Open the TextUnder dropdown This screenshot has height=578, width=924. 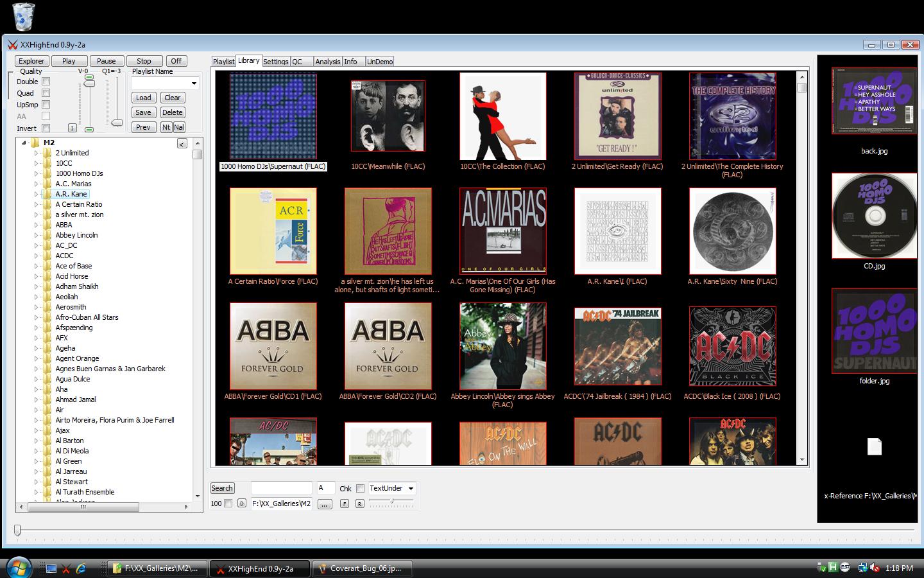[411, 489]
